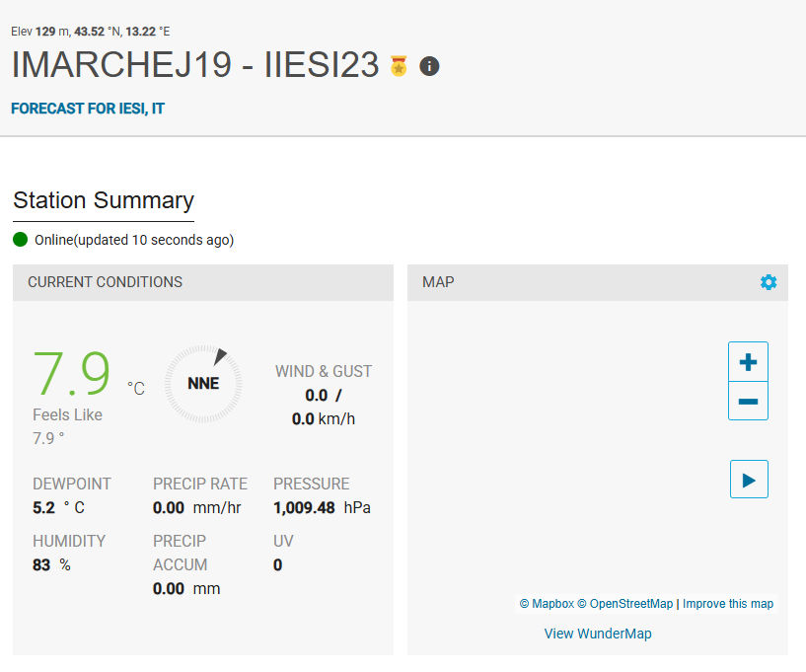Open map settings gear icon
The height and width of the screenshot is (672, 806).
tap(769, 282)
